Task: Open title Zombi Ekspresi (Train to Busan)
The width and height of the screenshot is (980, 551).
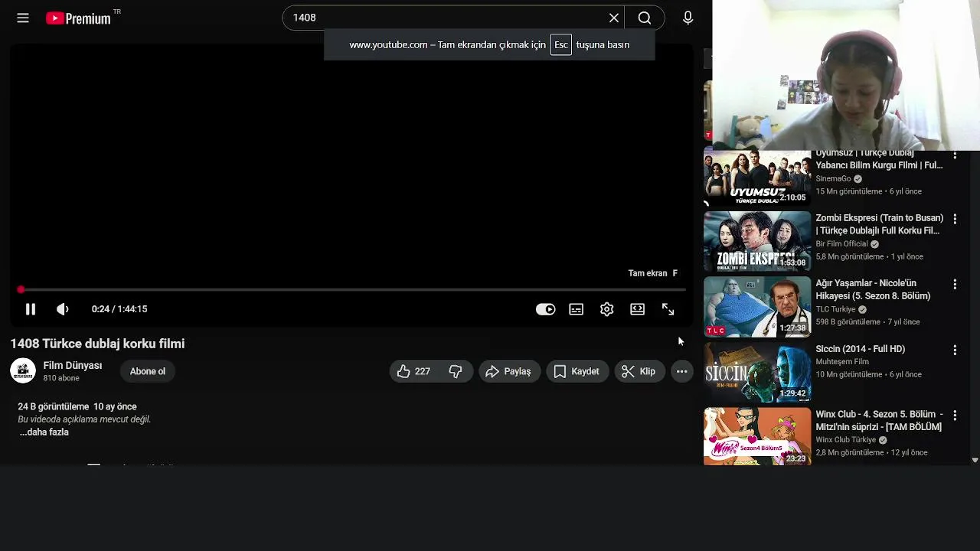Action: [x=879, y=224]
